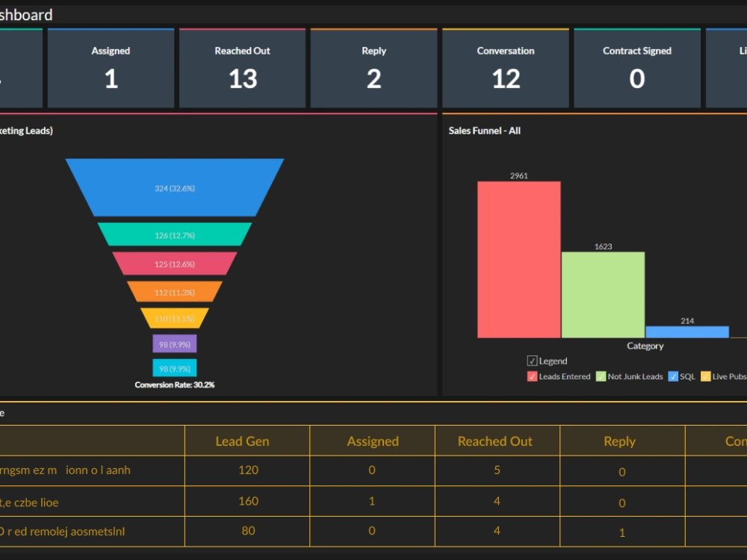Click the Conversion Rate 30.2% label
This screenshot has width=747, height=560.
[x=173, y=385]
